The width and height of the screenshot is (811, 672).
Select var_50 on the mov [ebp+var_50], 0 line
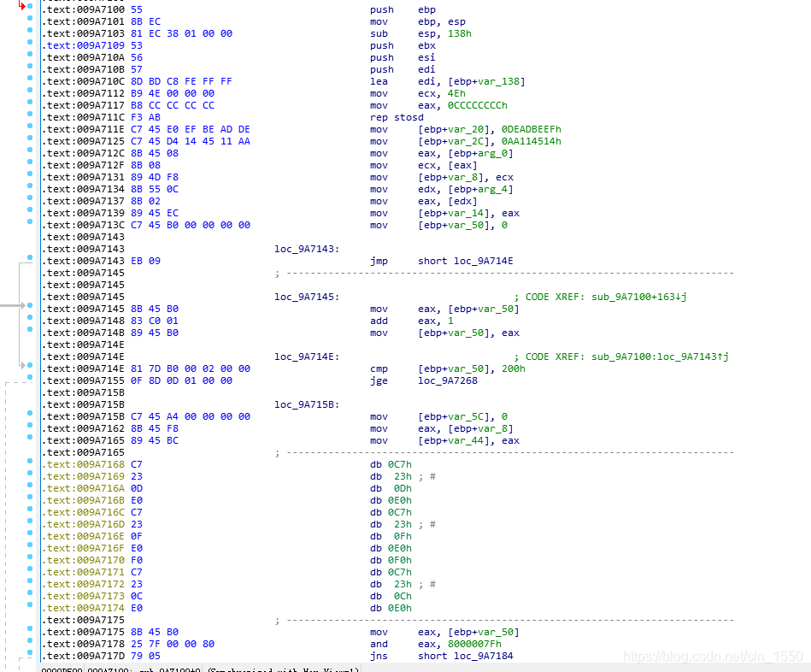click(467, 226)
